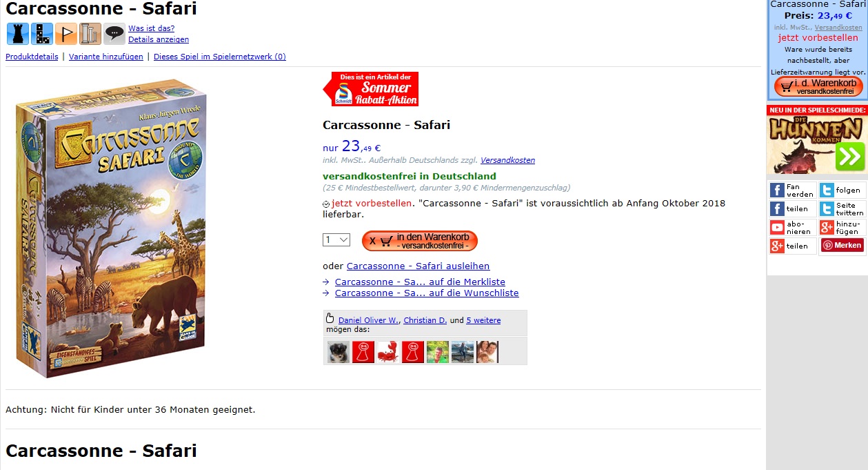This screenshot has height=470, width=868.
Task: Click the Twitter 'folgen' icon
Action: coord(827,190)
